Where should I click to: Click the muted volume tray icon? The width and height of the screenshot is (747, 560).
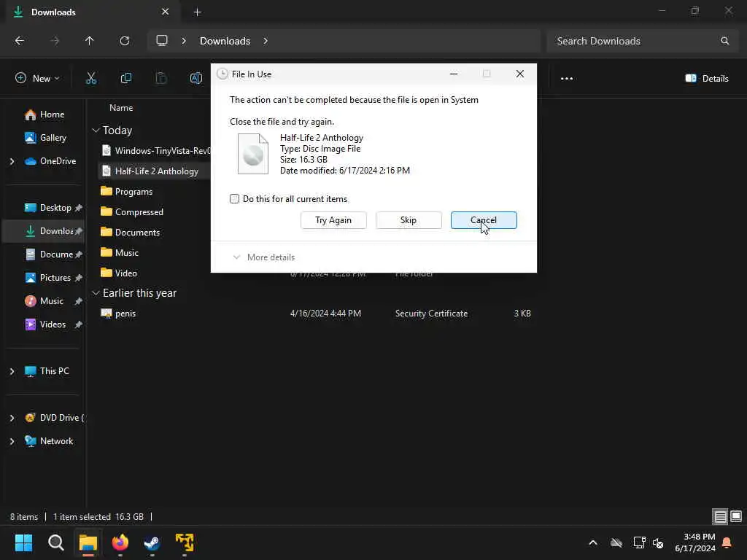[x=658, y=542]
